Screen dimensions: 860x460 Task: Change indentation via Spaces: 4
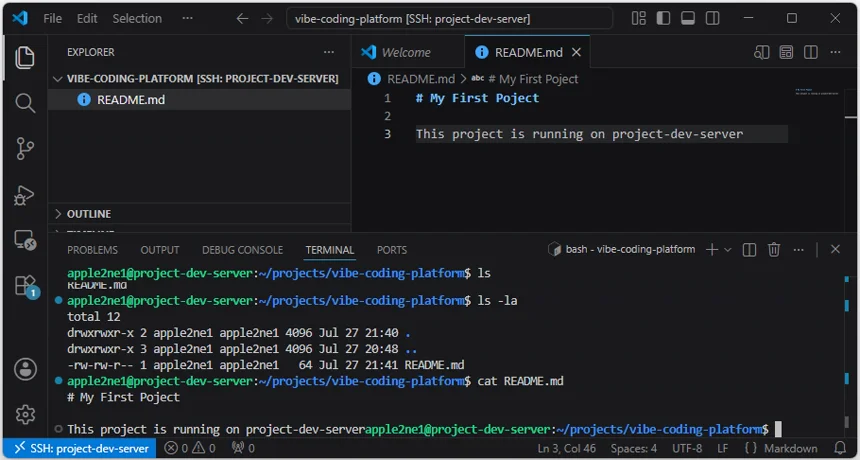tap(633, 448)
